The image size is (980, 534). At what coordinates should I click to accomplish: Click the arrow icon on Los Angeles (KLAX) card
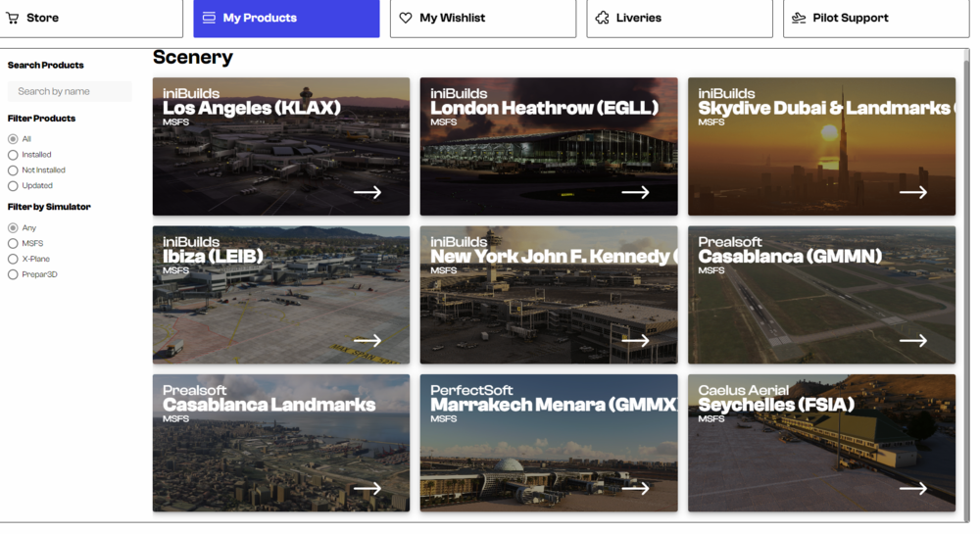click(367, 192)
